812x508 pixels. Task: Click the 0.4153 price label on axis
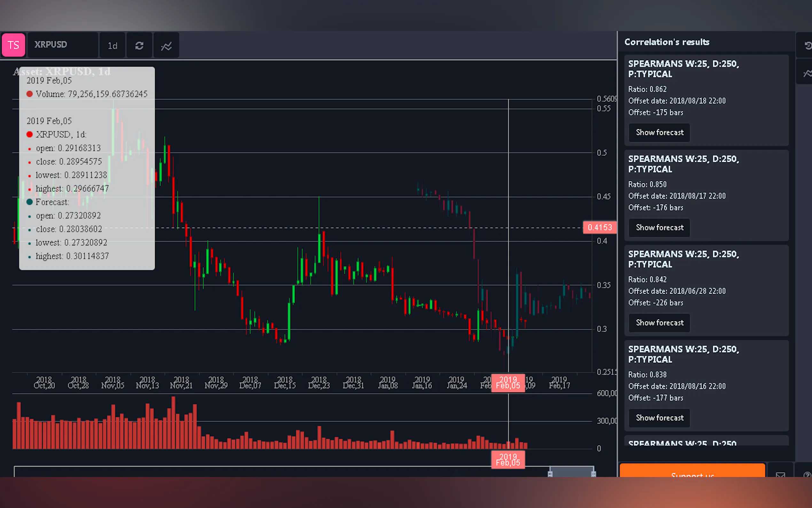pos(599,227)
